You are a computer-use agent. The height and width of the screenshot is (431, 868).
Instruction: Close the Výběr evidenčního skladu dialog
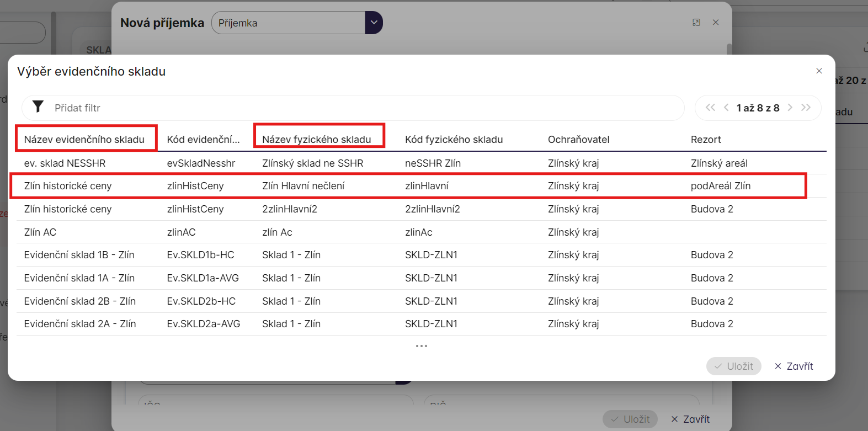pos(819,71)
